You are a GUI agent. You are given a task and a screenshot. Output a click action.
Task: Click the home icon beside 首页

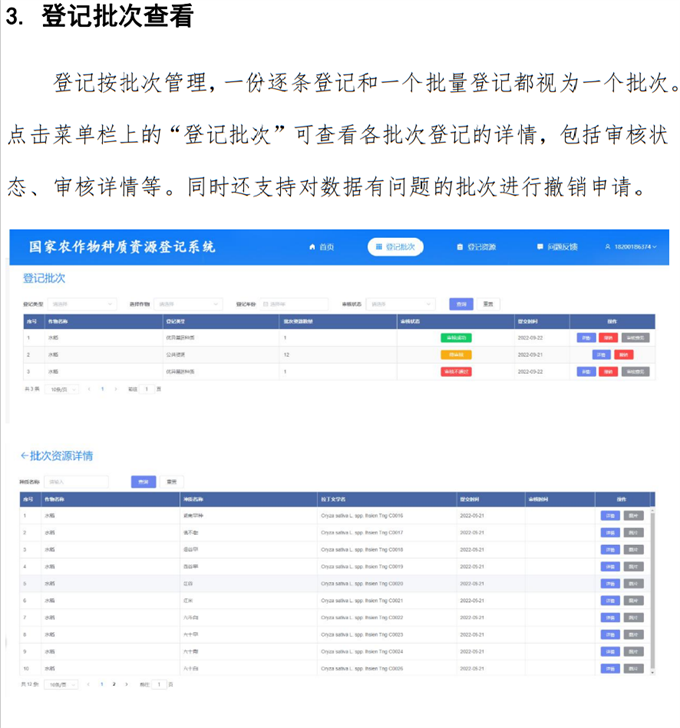click(x=312, y=246)
